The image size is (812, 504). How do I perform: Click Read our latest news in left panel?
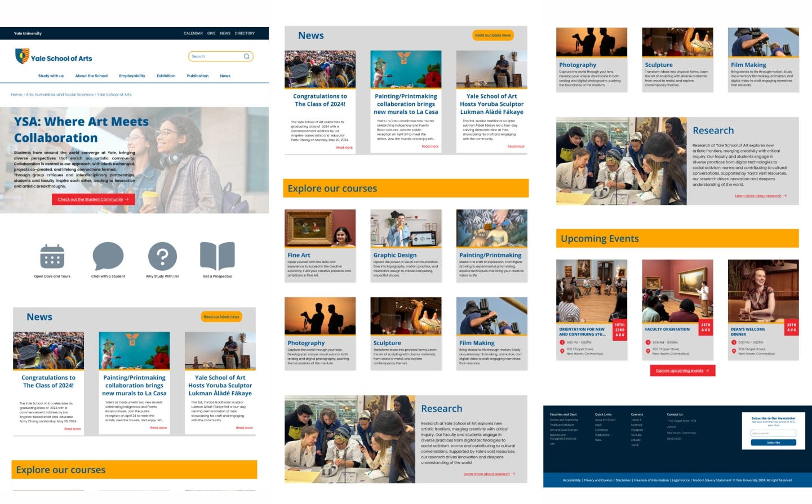[221, 316]
